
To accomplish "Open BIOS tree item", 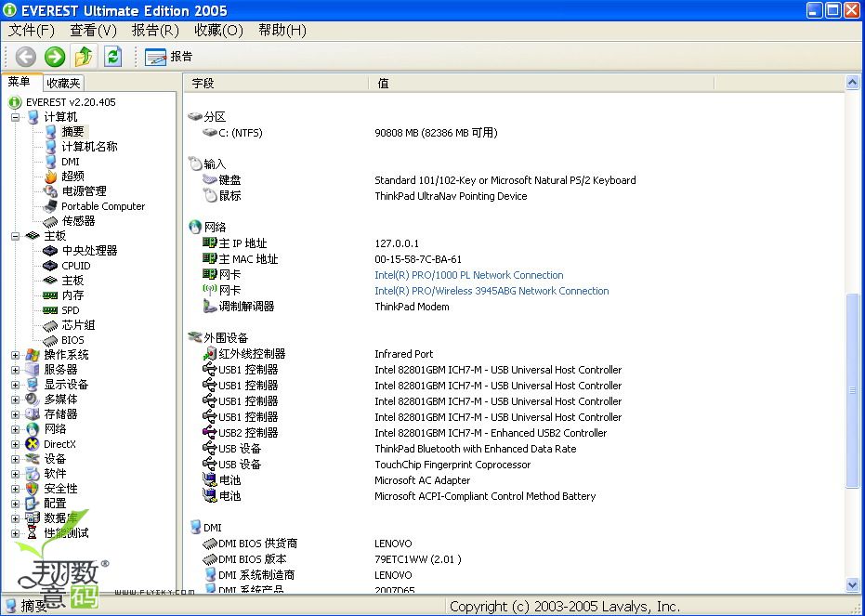I will coord(72,340).
